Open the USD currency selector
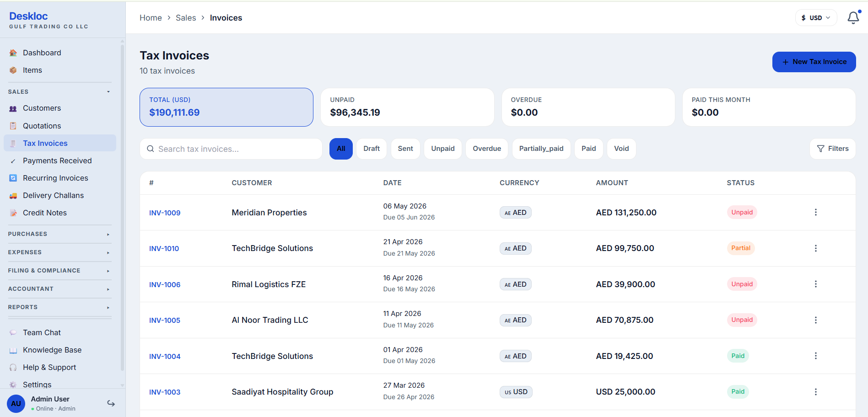This screenshot has height=417, width=868. (x=816, y=18)
